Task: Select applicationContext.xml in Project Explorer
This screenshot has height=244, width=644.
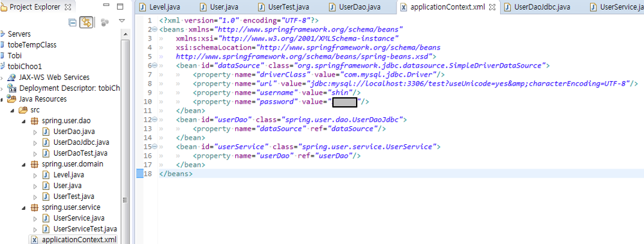Action: tap(79, 239)
